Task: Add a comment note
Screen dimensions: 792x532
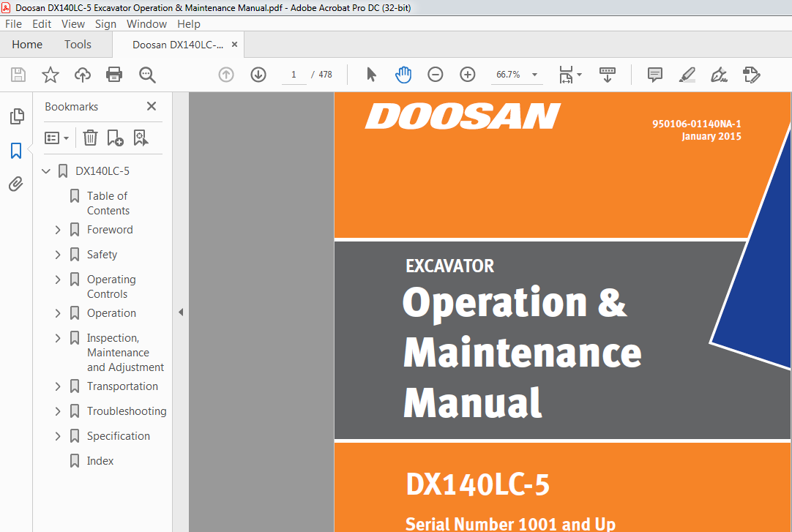Action: click(654, 75)
